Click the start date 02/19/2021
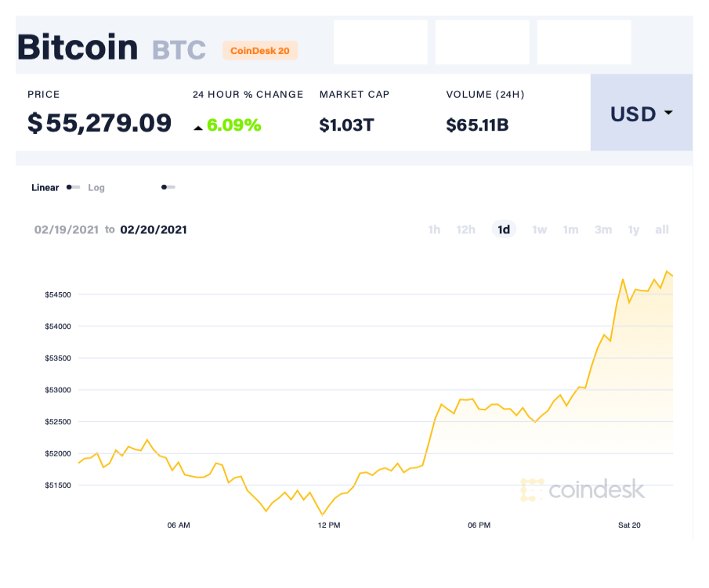The height and width of the screenshot is (588, 709). coord(67,229)
